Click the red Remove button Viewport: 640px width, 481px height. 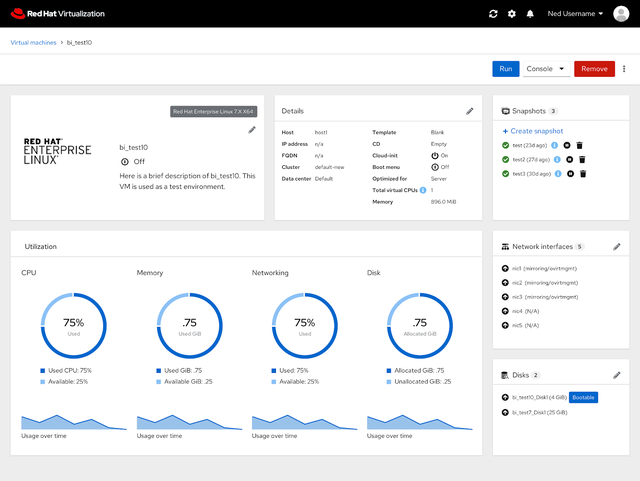pyautogui.click(x=594, y=69)
